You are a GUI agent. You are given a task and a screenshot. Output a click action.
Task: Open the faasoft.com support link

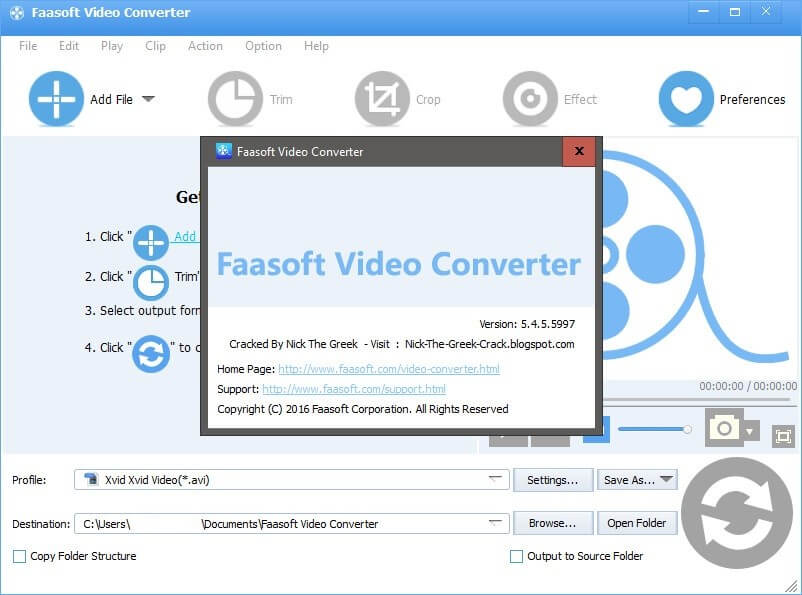(354, 389)
